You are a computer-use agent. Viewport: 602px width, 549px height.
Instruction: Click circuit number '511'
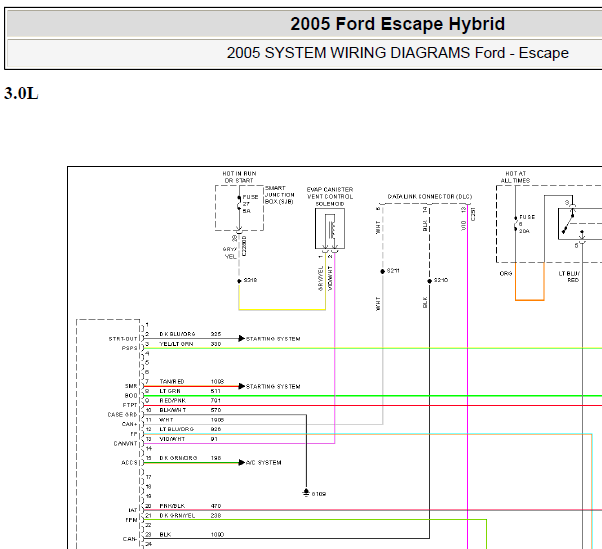point(216,391)
